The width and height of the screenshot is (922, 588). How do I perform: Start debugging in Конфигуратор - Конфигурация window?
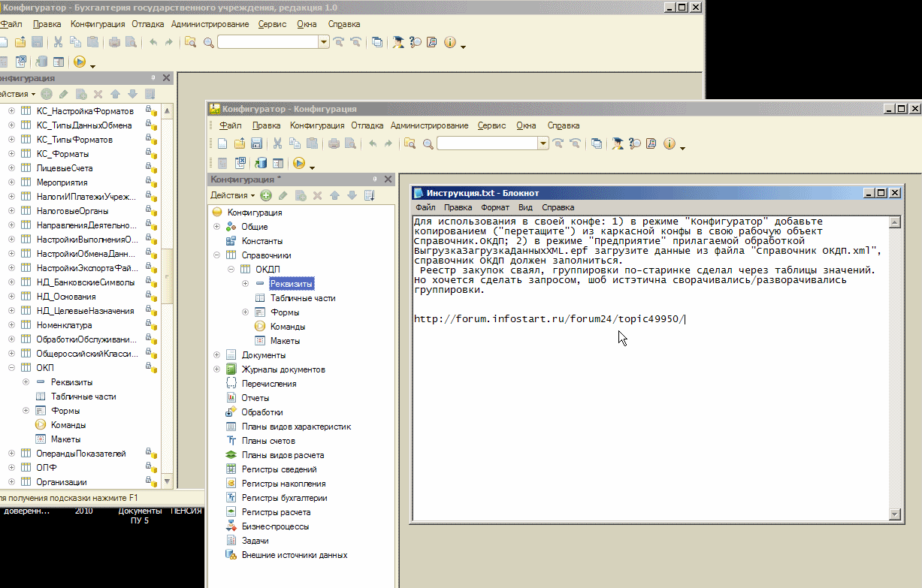tap(299, 163)
